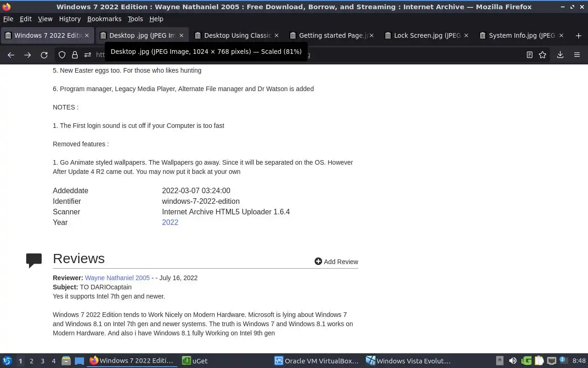Select the Windows 7 2022 Edition tab
Viewport: 588px width, 368px height.
click(x=47, y=35)
